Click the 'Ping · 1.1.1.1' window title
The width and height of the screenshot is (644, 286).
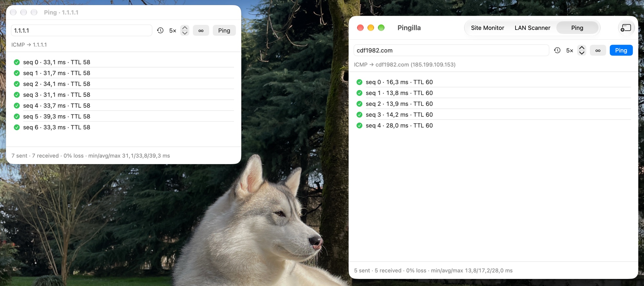61,12
